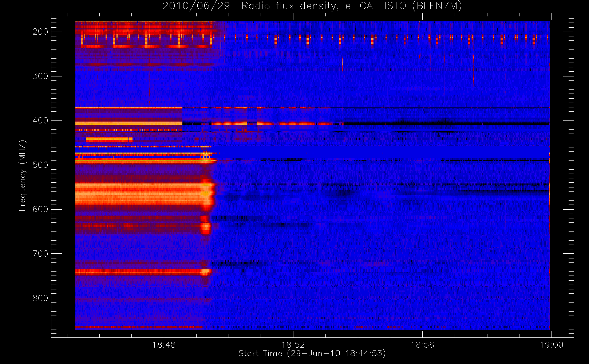Screen dimensions: 589x364
Task: Click the 300 frequency tick label
Action: pyautogui.click(x=40, y=76)
